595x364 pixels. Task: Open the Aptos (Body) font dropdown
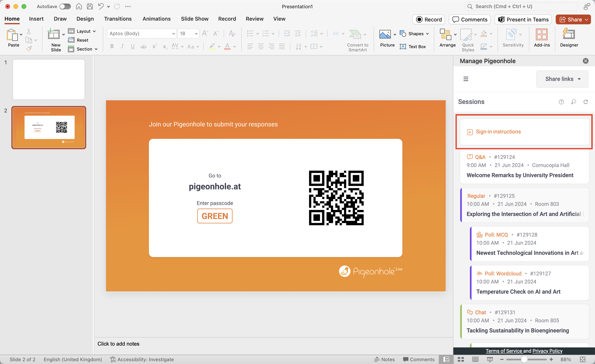point(173,34)
